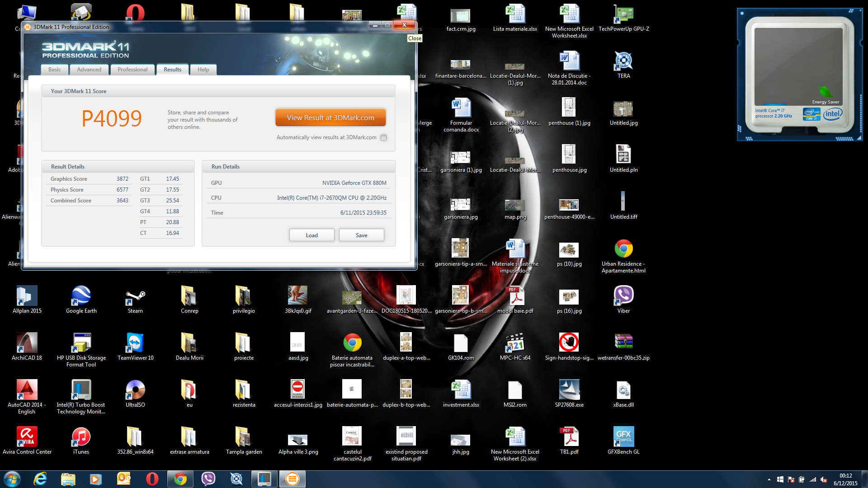Viewport: 868px width, 488px height.
Task: Open Lista materiale.xlsx file
Action: point(515,18)
